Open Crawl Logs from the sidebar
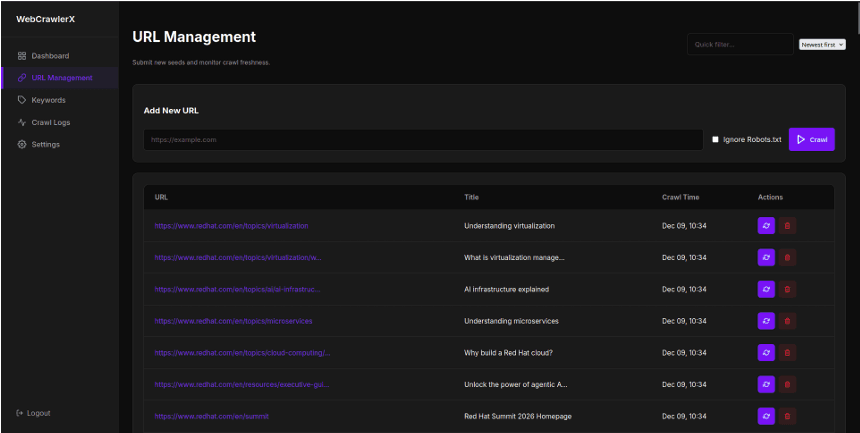This screenshot has width=860, height=433. pos(50,122)
